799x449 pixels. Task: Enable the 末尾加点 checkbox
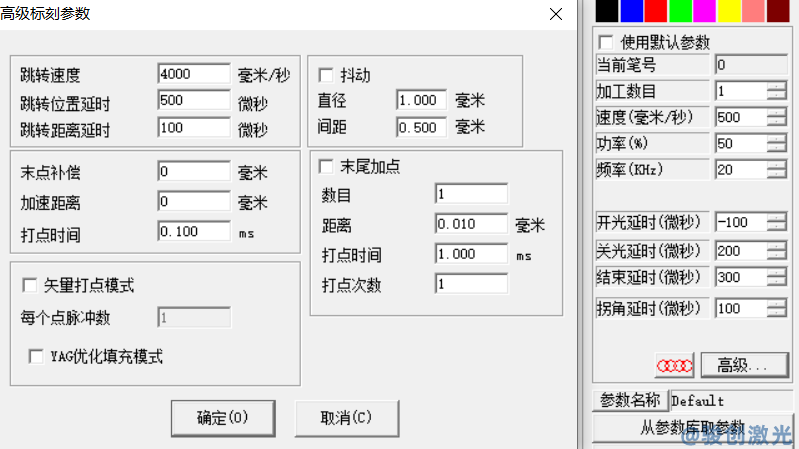[326, 166]
